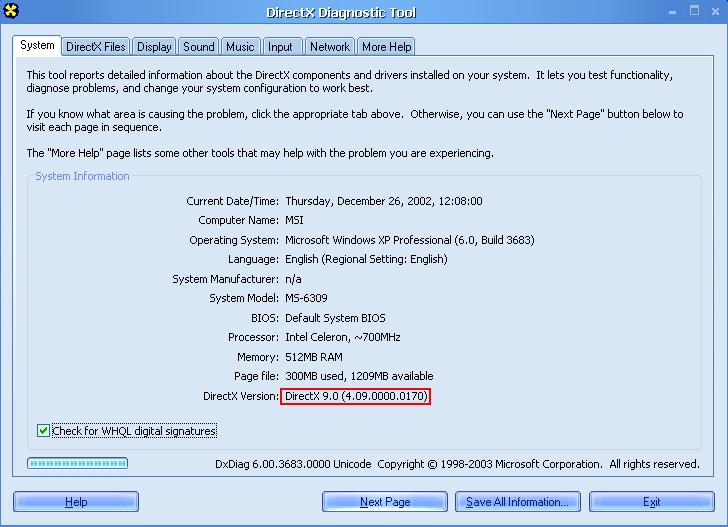Click the System Manufacturer label
The image size is (728, 527).
click(226, 279)
